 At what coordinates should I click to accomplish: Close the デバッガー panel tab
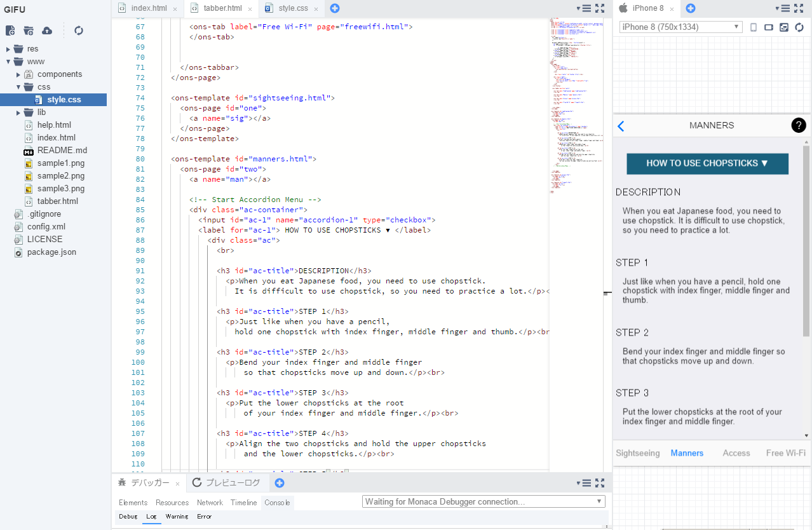coord(177,484)
